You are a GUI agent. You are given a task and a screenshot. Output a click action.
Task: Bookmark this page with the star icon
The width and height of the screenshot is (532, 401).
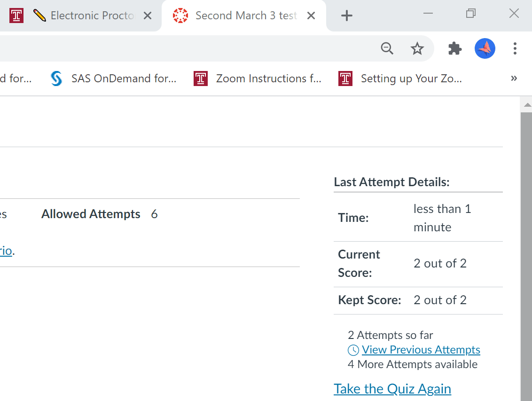pos(417,48)
